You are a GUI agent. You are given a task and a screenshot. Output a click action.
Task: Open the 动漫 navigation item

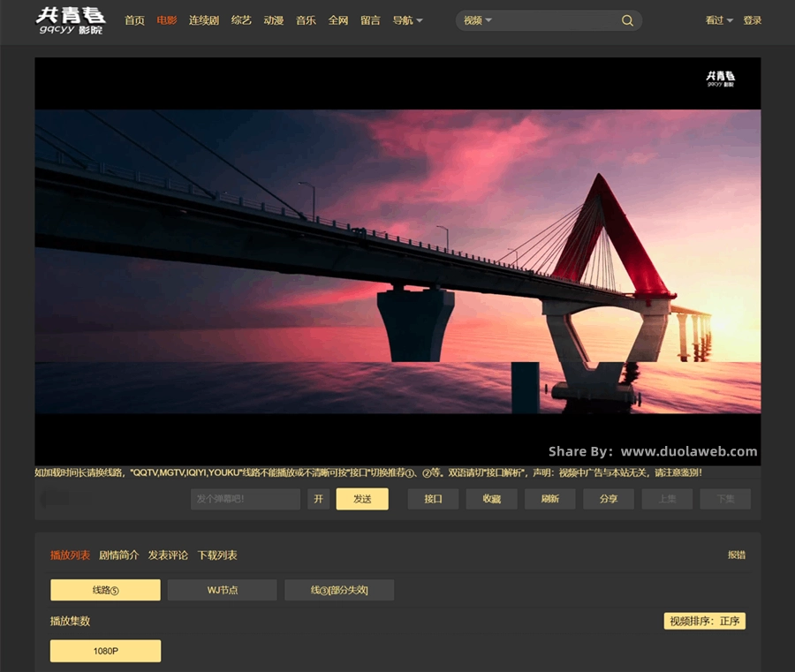tap(274, 20)
